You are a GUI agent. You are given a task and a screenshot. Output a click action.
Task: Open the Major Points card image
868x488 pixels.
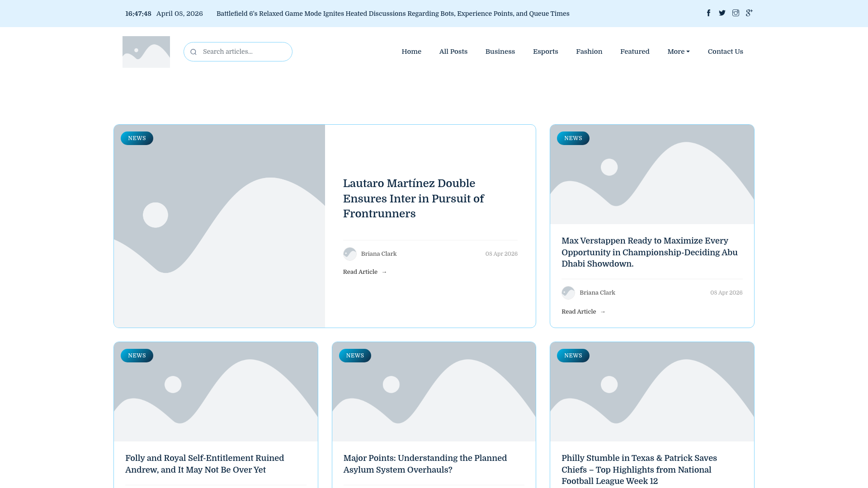pyautogui.click(x=434, y=392)
